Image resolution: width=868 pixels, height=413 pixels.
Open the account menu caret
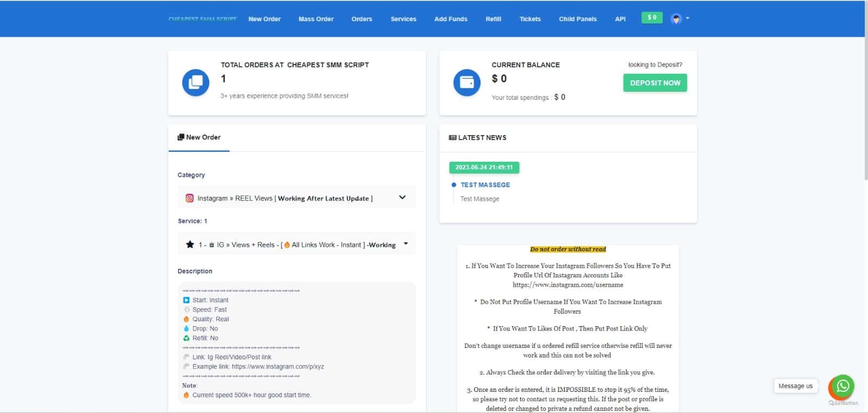pyautogui.click(x=687, y=18)
